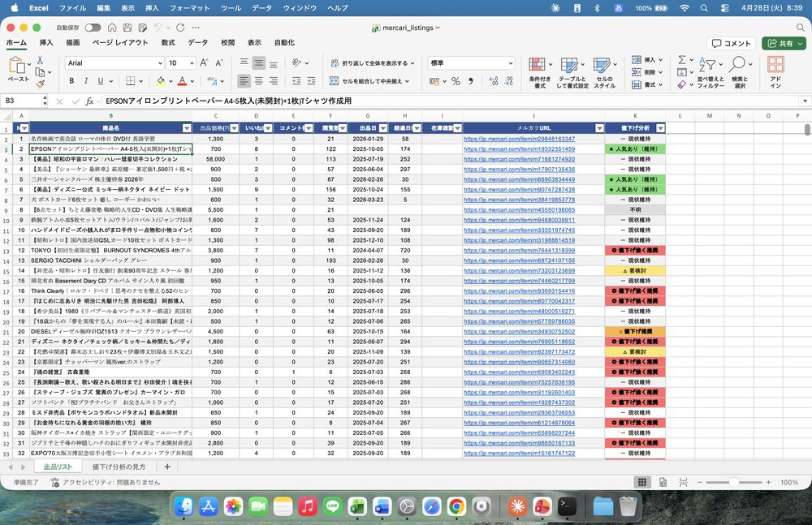Open Mercari link m71681274920

(x=520, y=159)
